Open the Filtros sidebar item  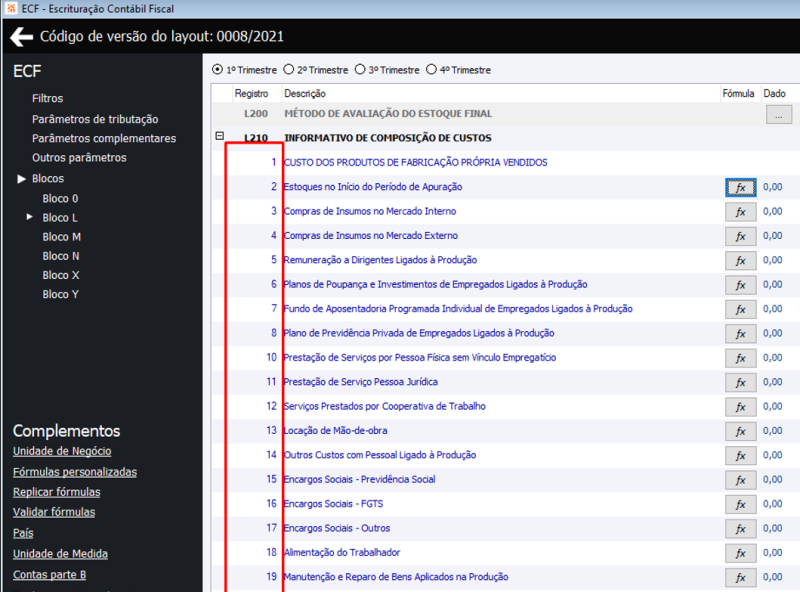coord(47,98)
